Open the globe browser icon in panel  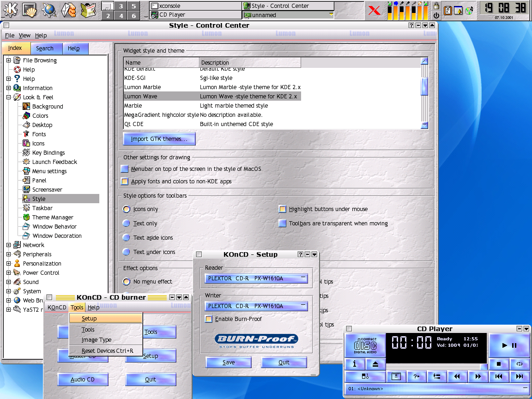point(49,10)
